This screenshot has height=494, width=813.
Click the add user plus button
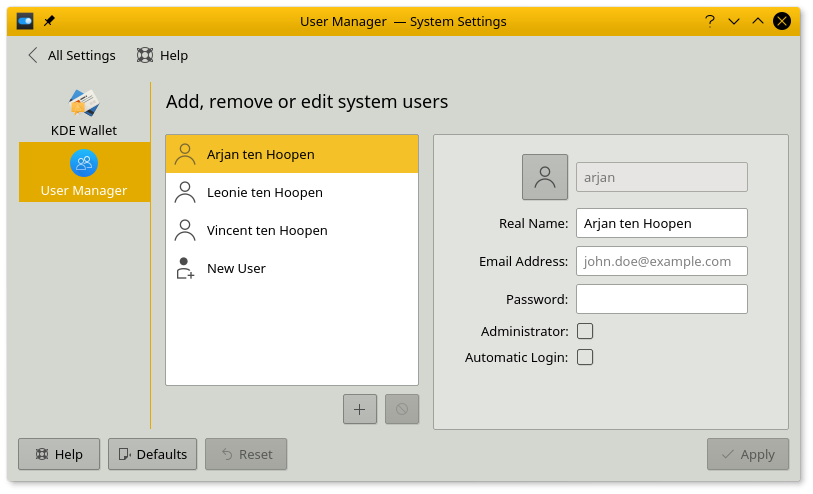click(x=360, y=409)
